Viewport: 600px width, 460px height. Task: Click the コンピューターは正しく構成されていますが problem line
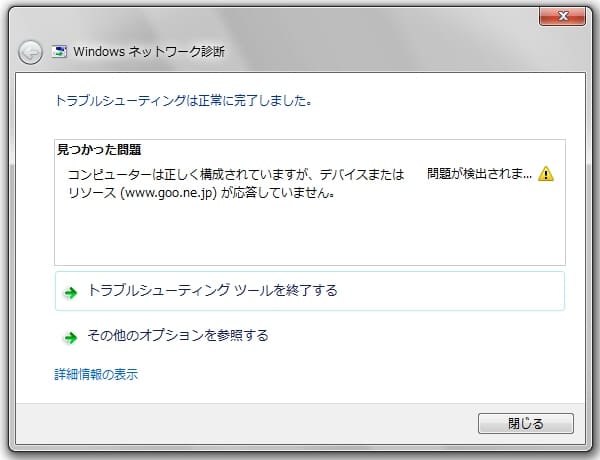coord(235,174)
